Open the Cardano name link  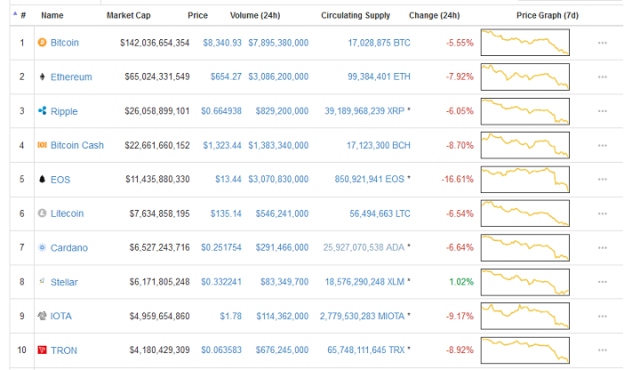[x=69, y=248]
